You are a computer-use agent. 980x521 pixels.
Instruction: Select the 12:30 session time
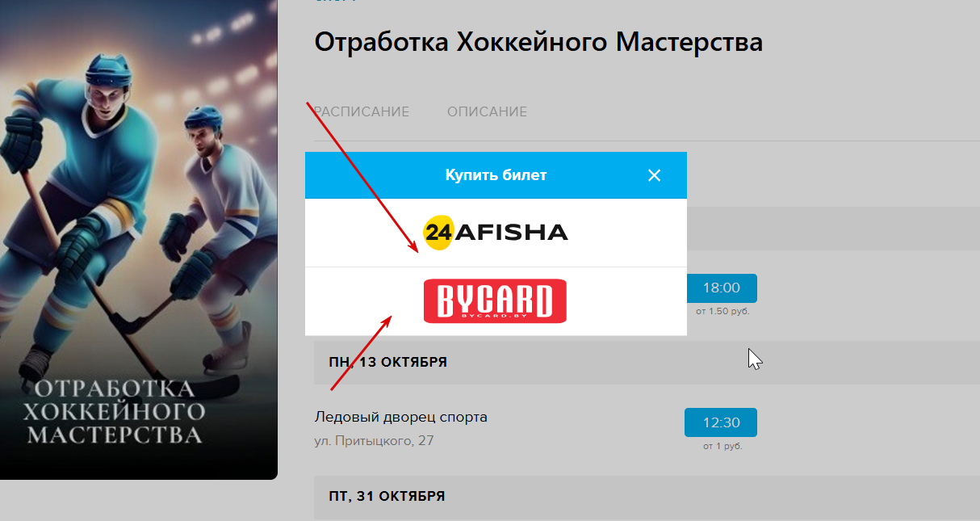(x=721, y=422)
